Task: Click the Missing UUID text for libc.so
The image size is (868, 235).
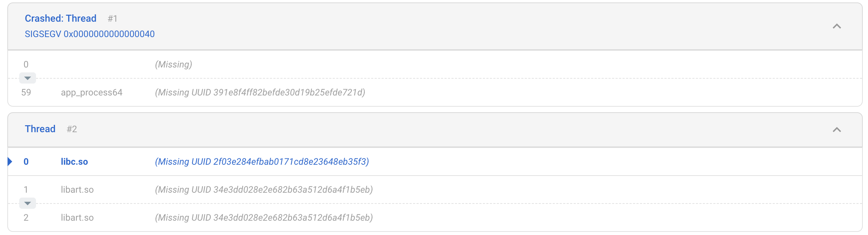Action: 262,162
